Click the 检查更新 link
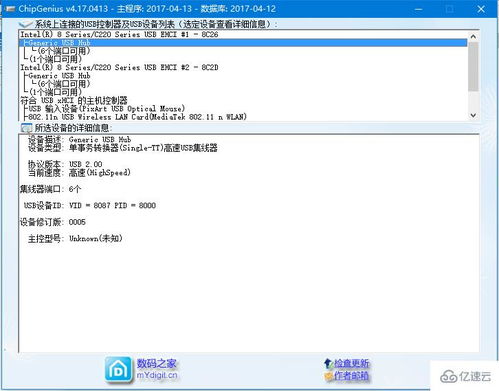The image size is (499, 391). pyautogui.click(x=352, y=363)
